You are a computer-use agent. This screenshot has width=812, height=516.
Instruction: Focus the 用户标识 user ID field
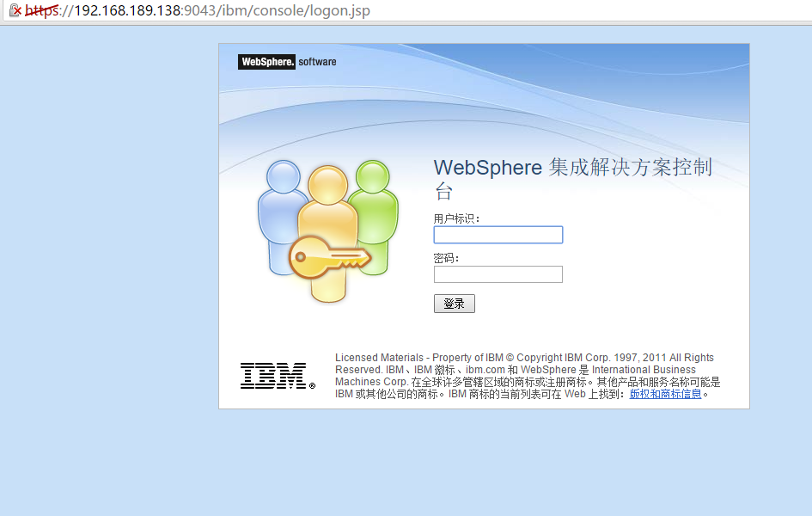498,235
